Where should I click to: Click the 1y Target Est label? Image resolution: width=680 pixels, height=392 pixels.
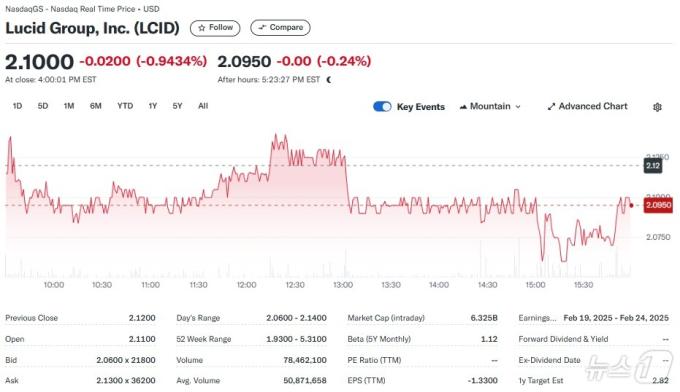541,380
